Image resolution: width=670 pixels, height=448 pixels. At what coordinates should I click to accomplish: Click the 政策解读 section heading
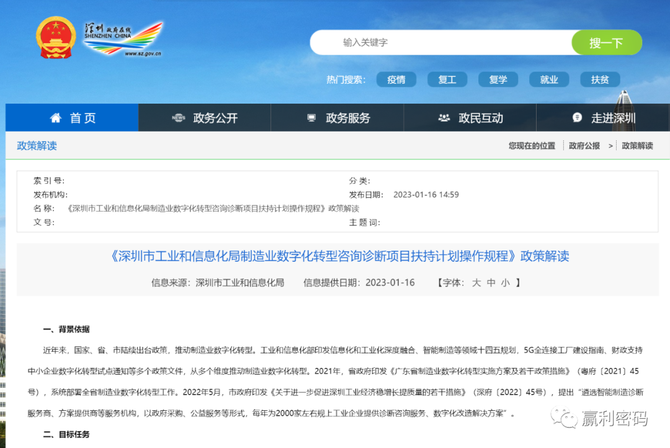[37, 146]
